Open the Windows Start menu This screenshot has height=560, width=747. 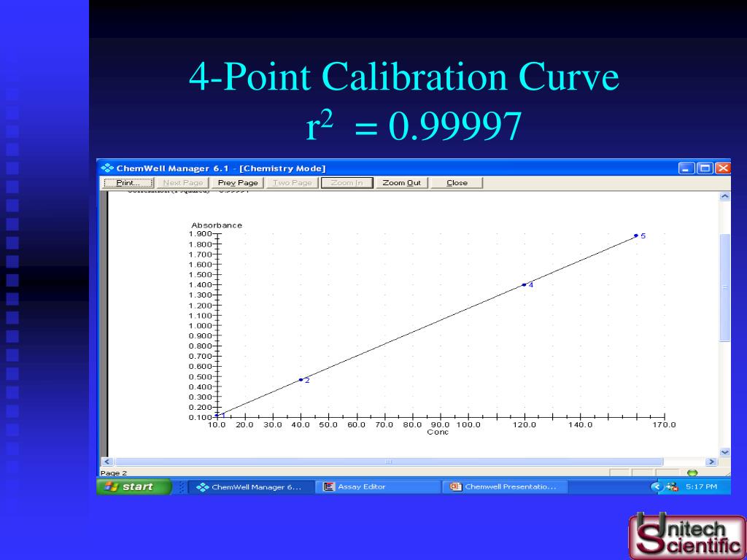(134, 486)
